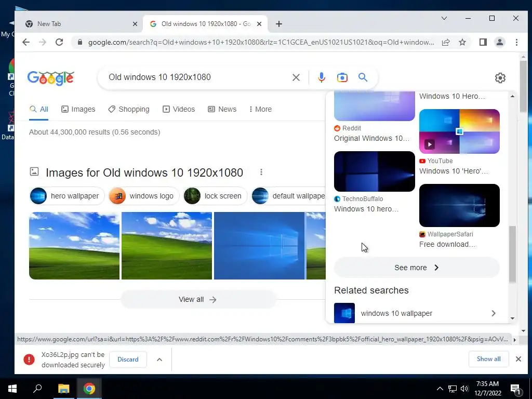The image size is (532, 399).
Task: Click the red download warning icon
Action: [x=29, y=360]
